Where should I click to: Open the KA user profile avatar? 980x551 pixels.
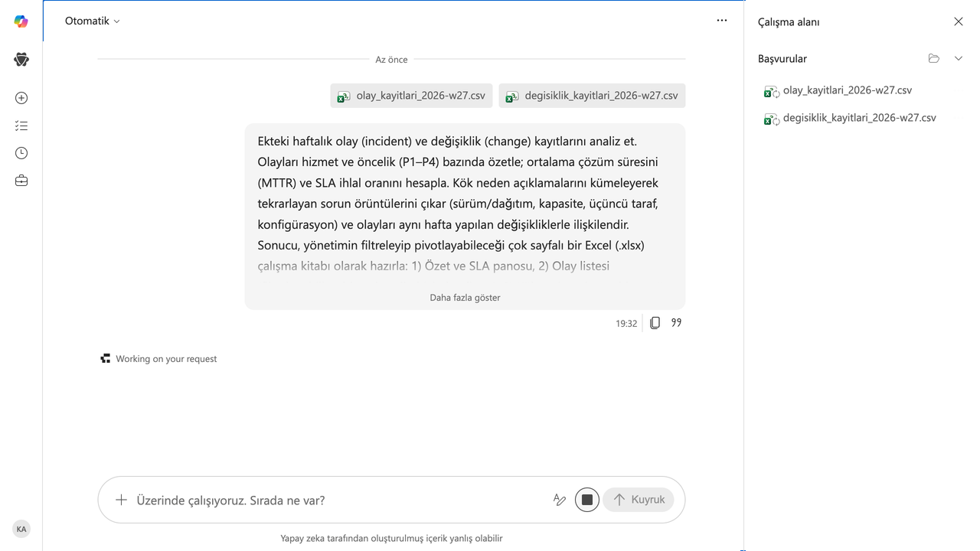click(21, 529)
